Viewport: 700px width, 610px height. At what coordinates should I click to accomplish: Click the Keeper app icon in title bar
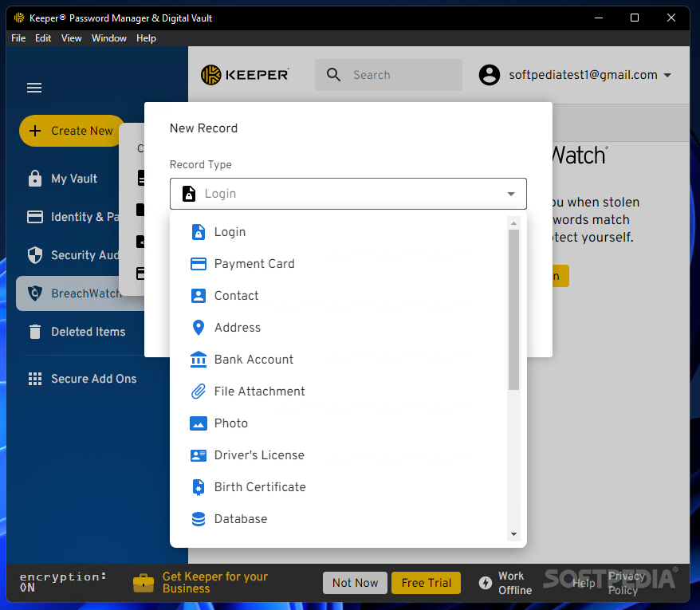click(19, 18)
